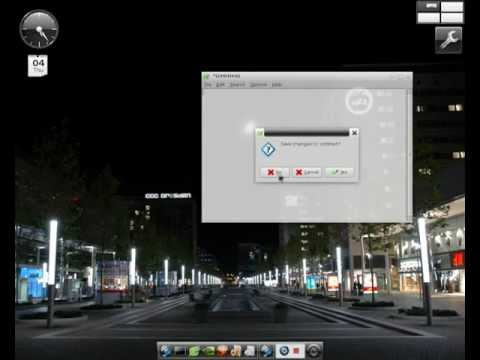The image size is (480, 360).
Task: Click the calendar gadget showing 04
Action: tap(38, 66)
